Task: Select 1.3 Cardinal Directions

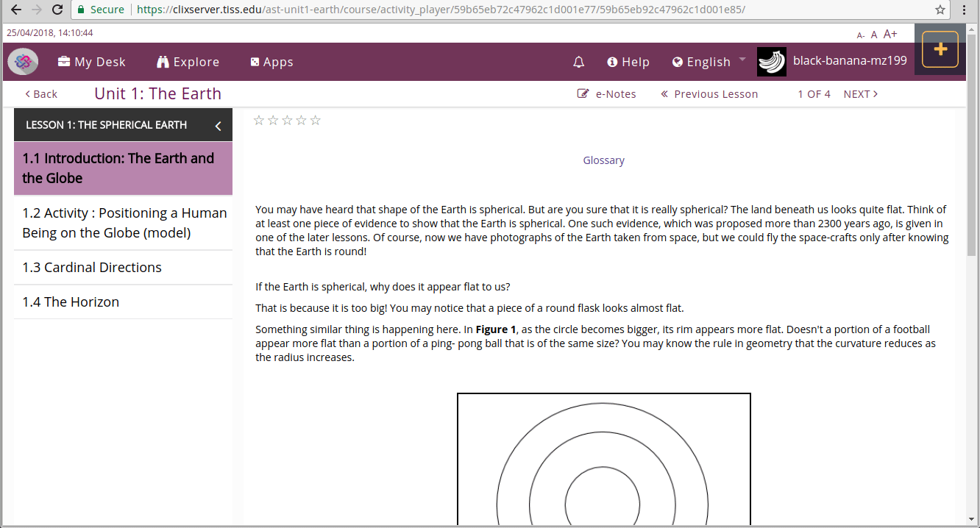Action: click(x=92, y=268)
